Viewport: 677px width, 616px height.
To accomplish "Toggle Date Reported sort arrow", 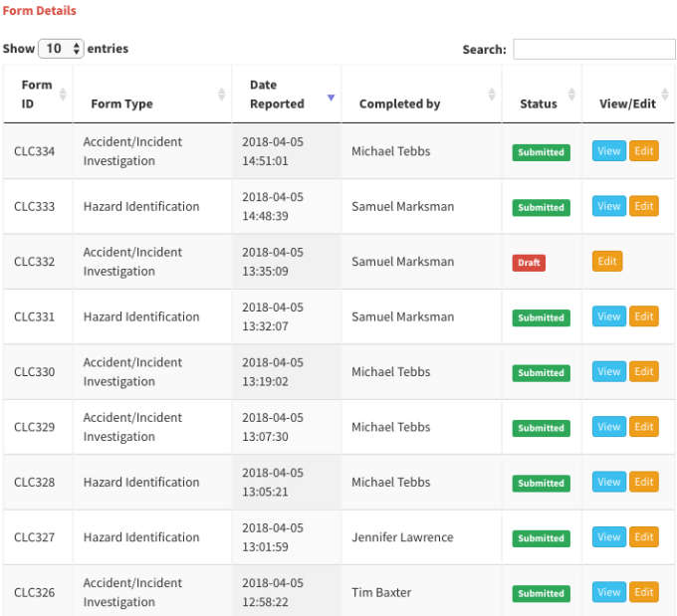I will point(332,98).
